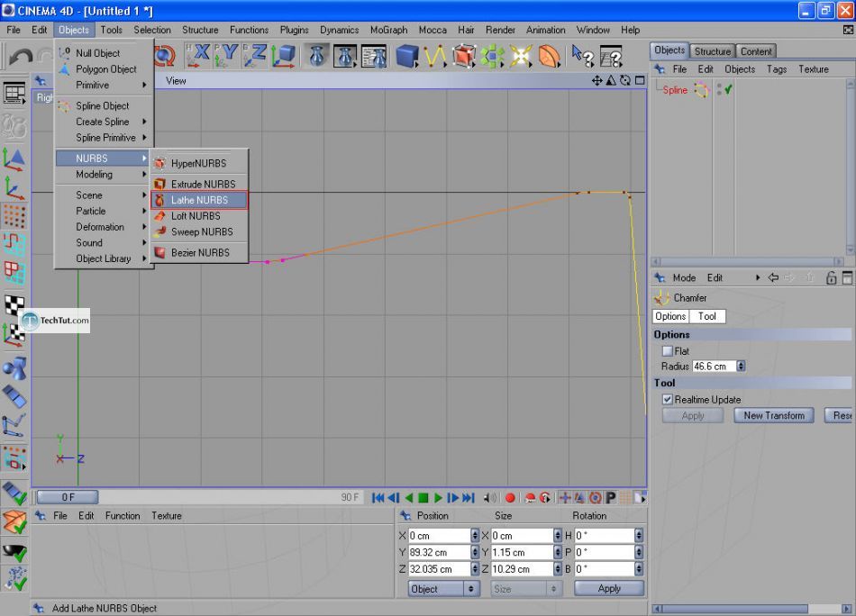Viewport: 856px width, 616px height.
Task: Toggle the Parameter P keying icon
Action: coord(611,498)
